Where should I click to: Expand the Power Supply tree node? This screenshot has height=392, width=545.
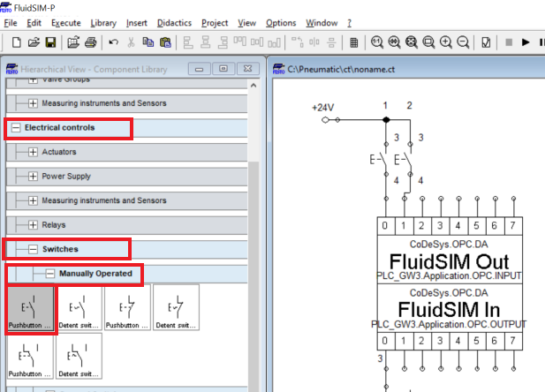coord(34,177)
